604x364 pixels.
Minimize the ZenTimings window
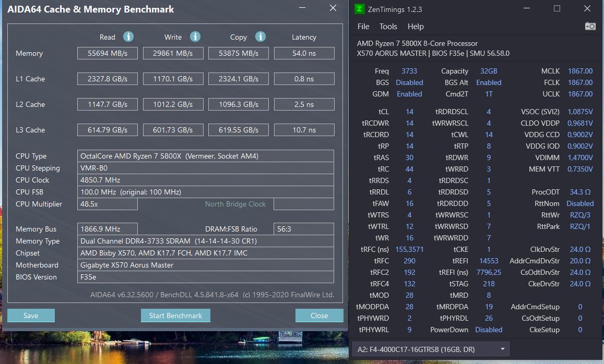(x=527, y=8)
